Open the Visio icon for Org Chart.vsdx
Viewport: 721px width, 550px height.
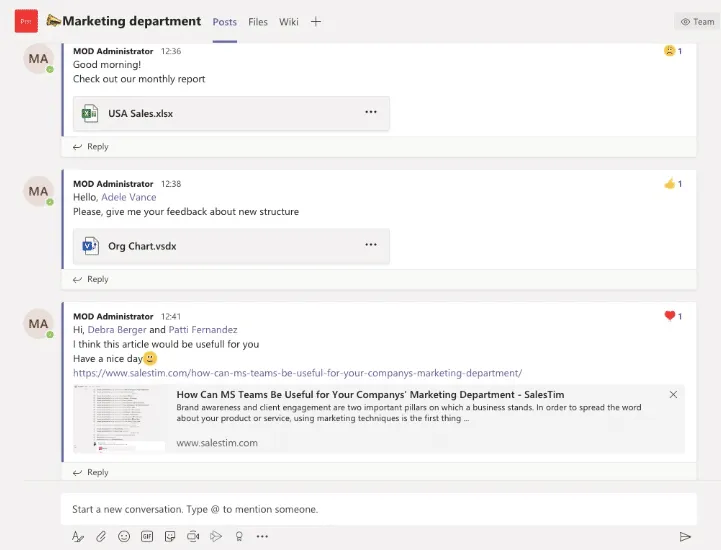coord(90,246)
